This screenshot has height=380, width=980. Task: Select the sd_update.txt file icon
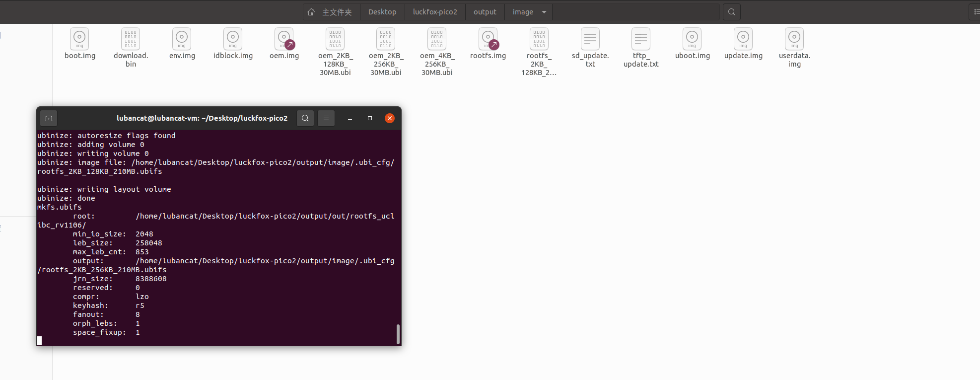pyautogui.click(x=590, y=38)
